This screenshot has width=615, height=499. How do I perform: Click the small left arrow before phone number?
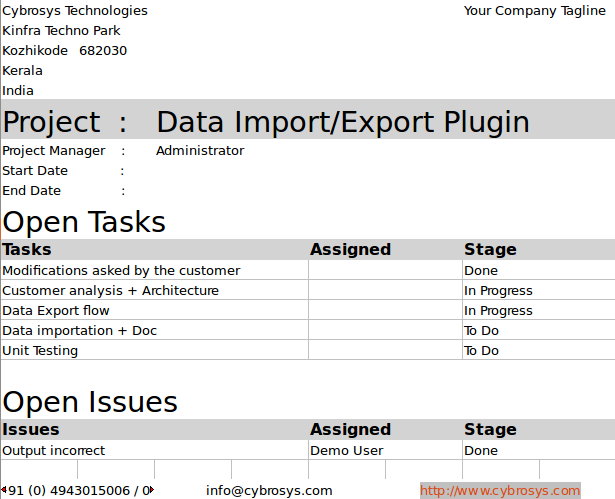pyautogui.click(x=4, y=490)
